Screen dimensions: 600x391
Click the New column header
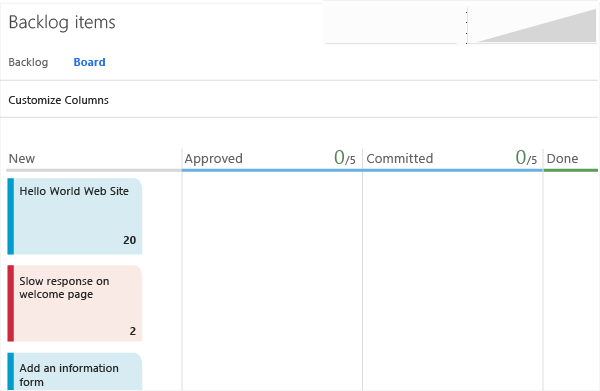click(x=22, y=158)
